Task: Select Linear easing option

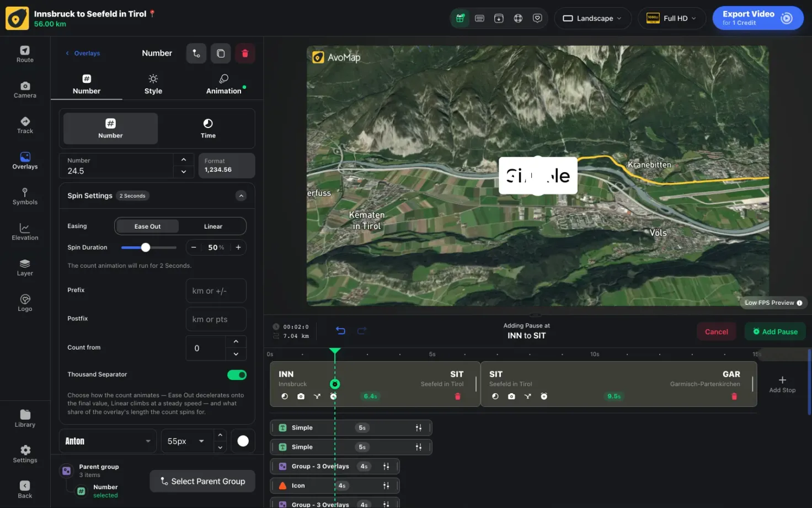Action: 213,226
